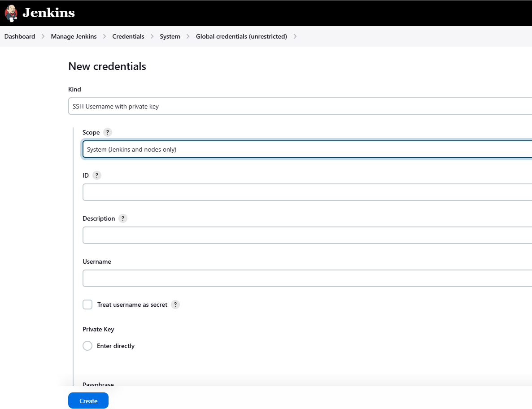Focus the Username input field

tap(307, 278)
